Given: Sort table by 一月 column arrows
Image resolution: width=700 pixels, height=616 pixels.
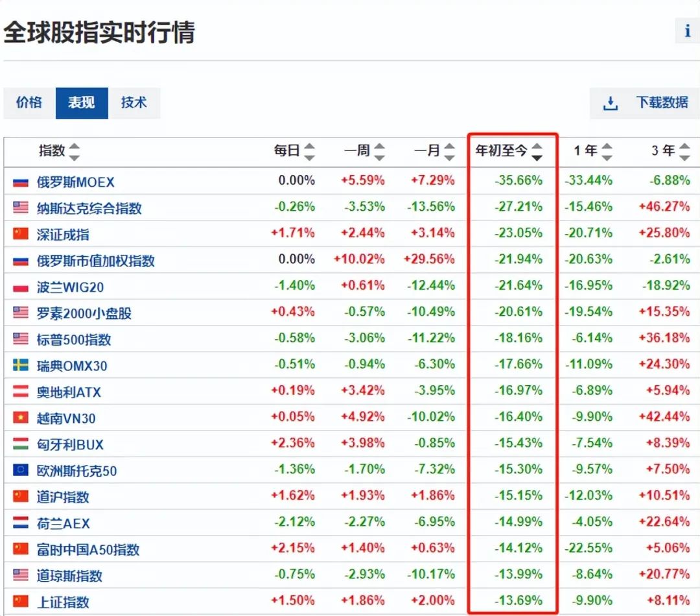Looking at the screenshot, I should pyautogui.click(x=449, y=152).
